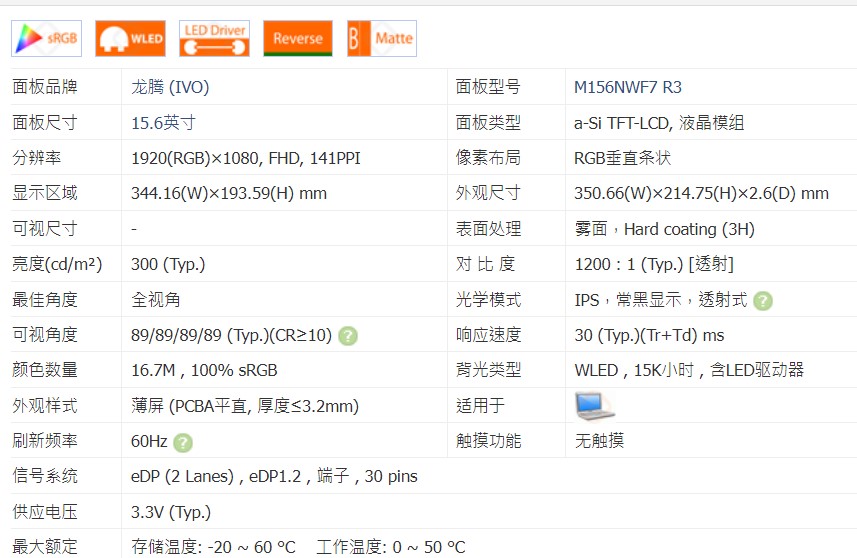Screen dimensions: 857x558
Task: Select contrast ratio 1200 : 1 (Typ.) value
Action: click(654, 265)
